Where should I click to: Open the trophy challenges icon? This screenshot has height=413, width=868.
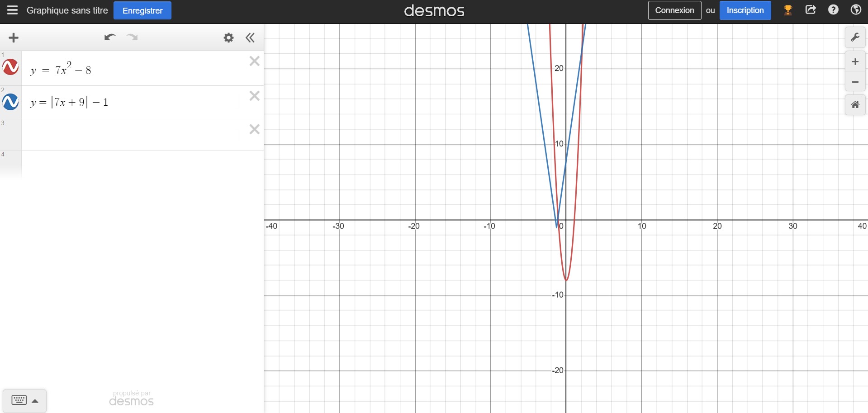click(787, 10)
